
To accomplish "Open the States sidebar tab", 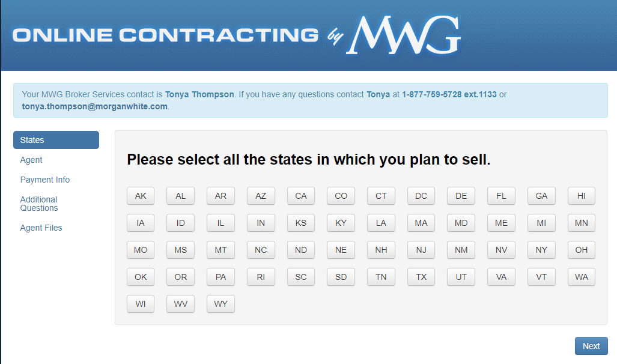I will 56,140.
